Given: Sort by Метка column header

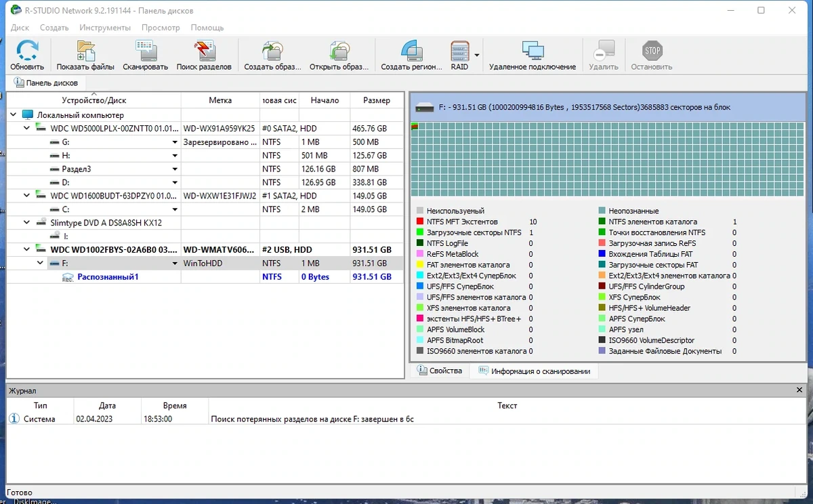Looking at the screenshot, I should point(220,100).
